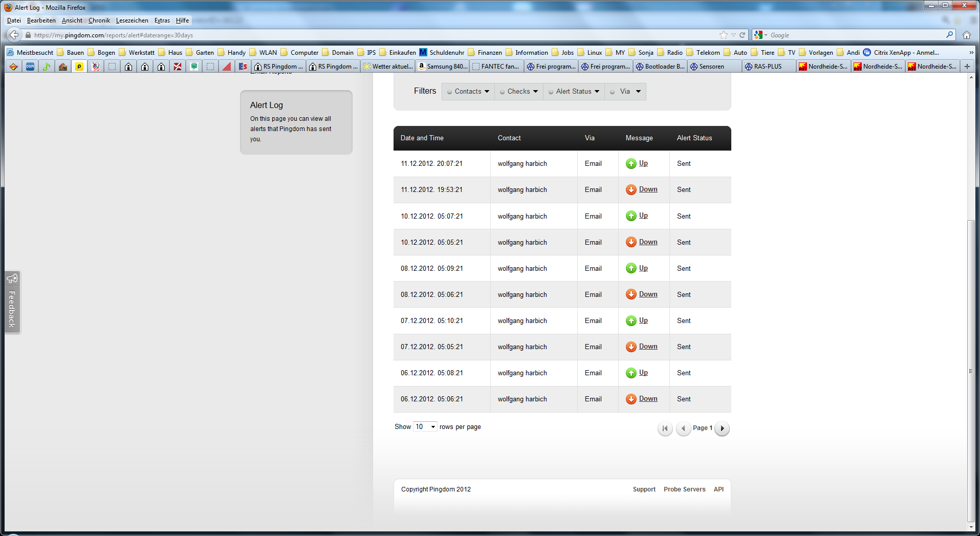The width and height of the screenshot is (980, 536).
Task: Open the Bearbeiten menu
Action: click(x=41, y=20)
